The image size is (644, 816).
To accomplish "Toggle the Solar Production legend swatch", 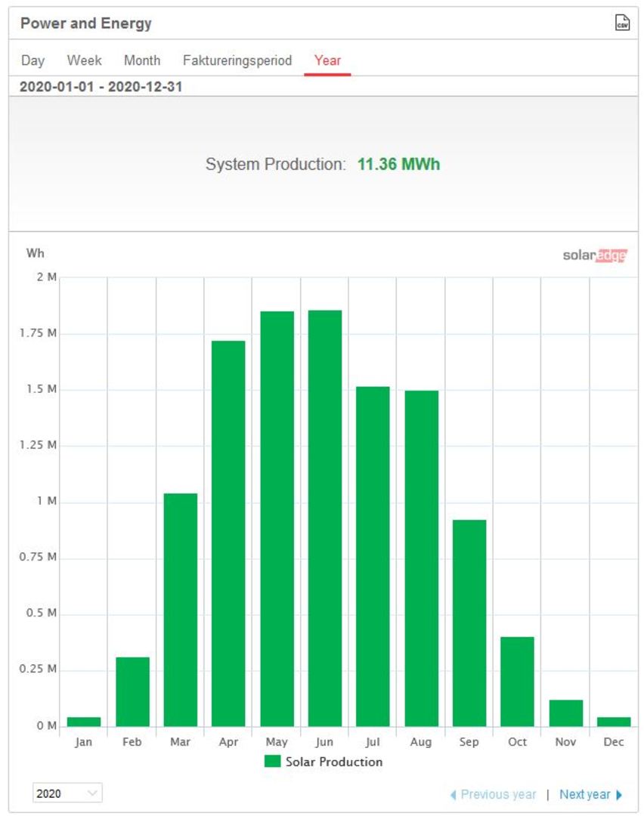I will pyautogui.click(x=272, y=762).
